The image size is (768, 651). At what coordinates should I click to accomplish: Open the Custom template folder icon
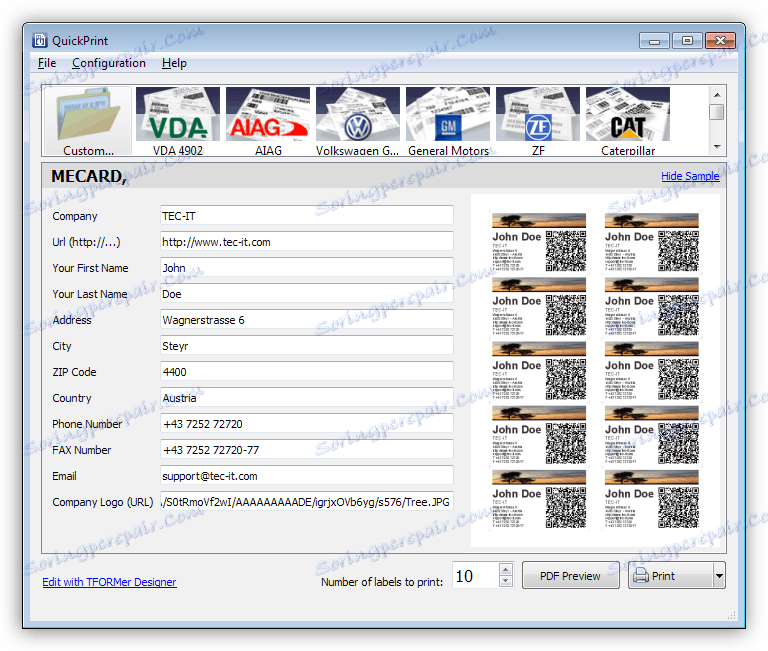(88, 121)
